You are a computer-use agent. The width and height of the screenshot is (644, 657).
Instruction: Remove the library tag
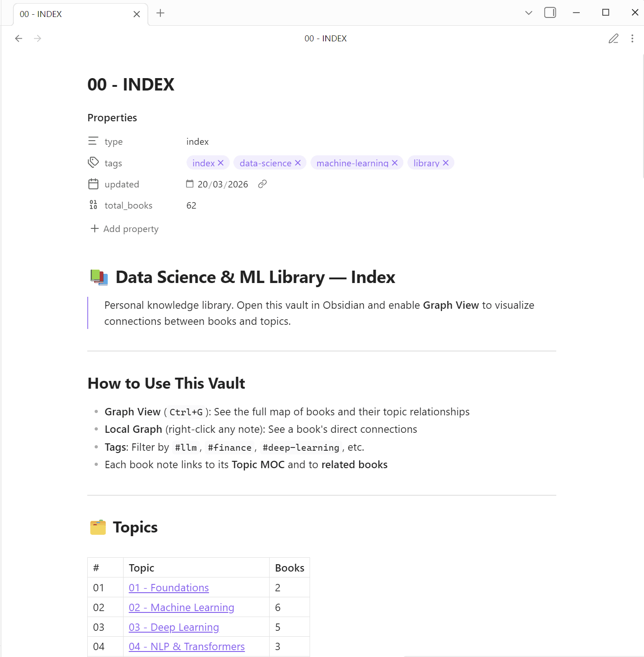[446, 163]
